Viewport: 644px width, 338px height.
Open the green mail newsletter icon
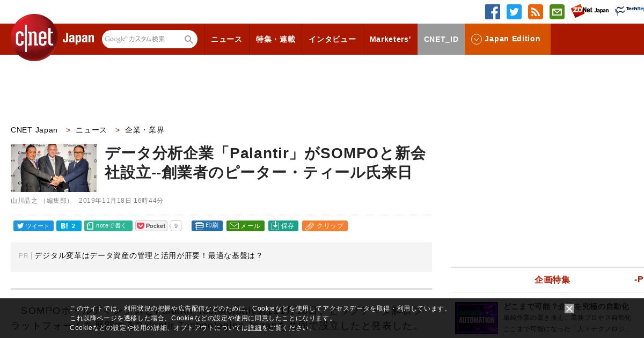(x=557, y=12)
